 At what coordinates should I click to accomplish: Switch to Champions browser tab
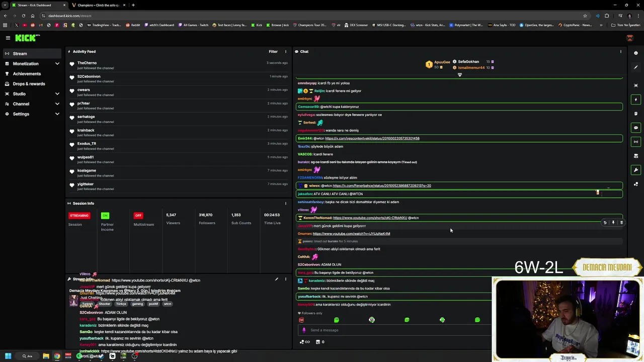pos(98,5)
